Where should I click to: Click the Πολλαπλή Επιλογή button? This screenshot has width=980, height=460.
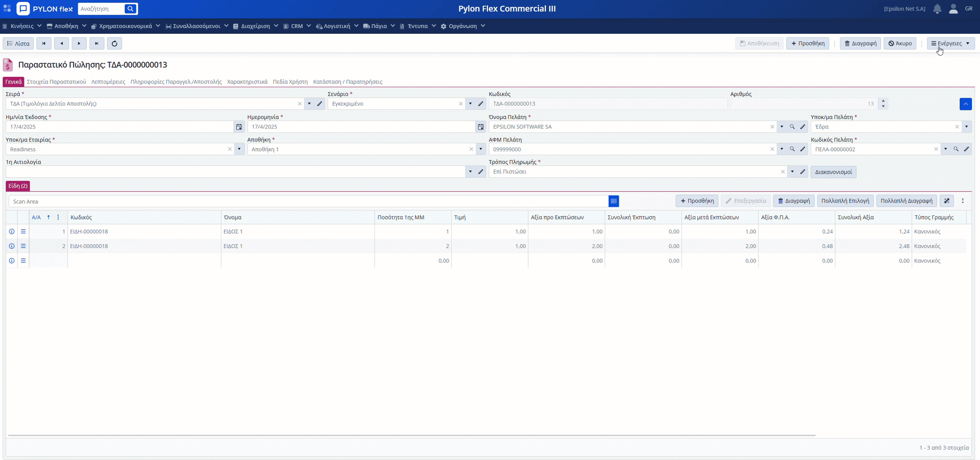[845, 201]
